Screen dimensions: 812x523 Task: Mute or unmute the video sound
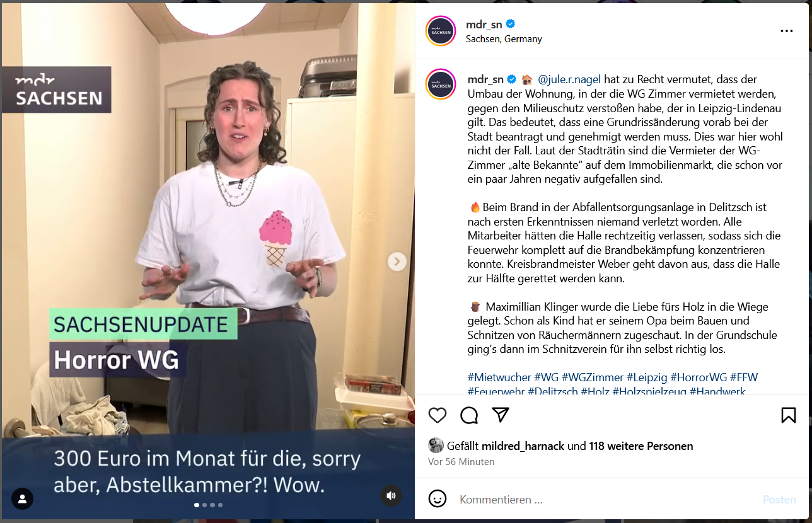point(391,496)
